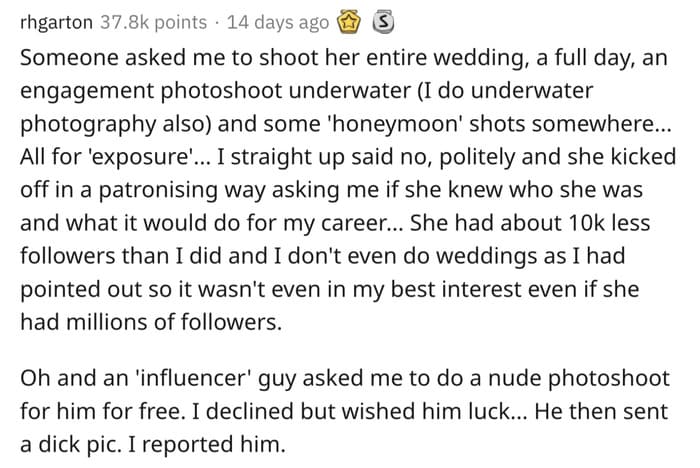Click the silver award badge icon
The width and height of the screenshot is (700, 468).
click(383, 22)
